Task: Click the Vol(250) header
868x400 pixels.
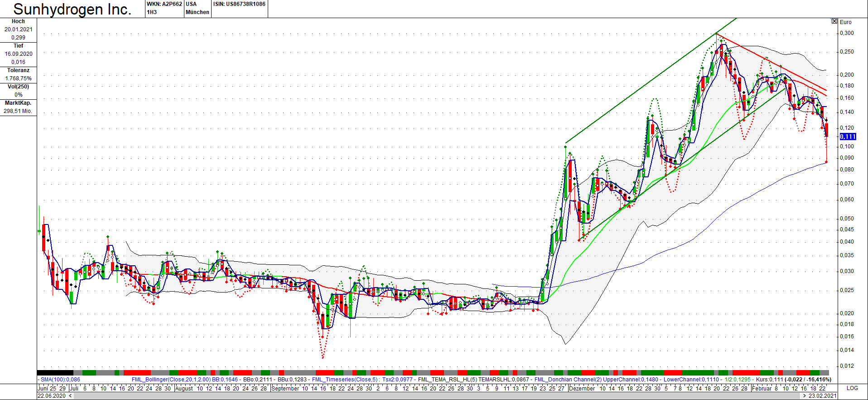Action: (18, 87)
